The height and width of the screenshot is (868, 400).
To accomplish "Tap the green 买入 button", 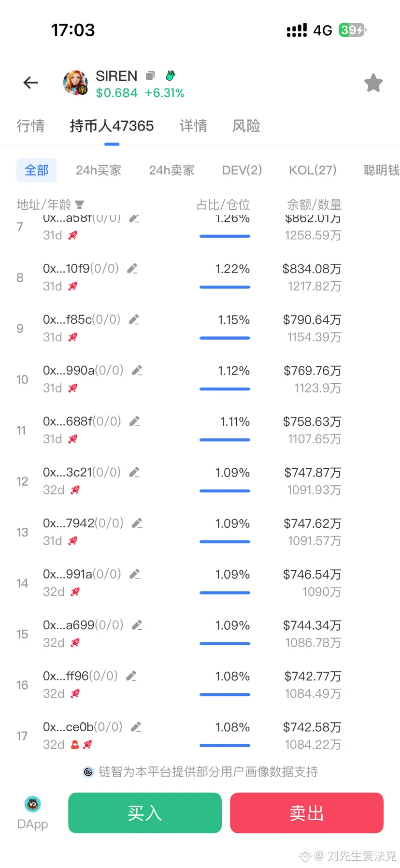I will coord(145,813).
